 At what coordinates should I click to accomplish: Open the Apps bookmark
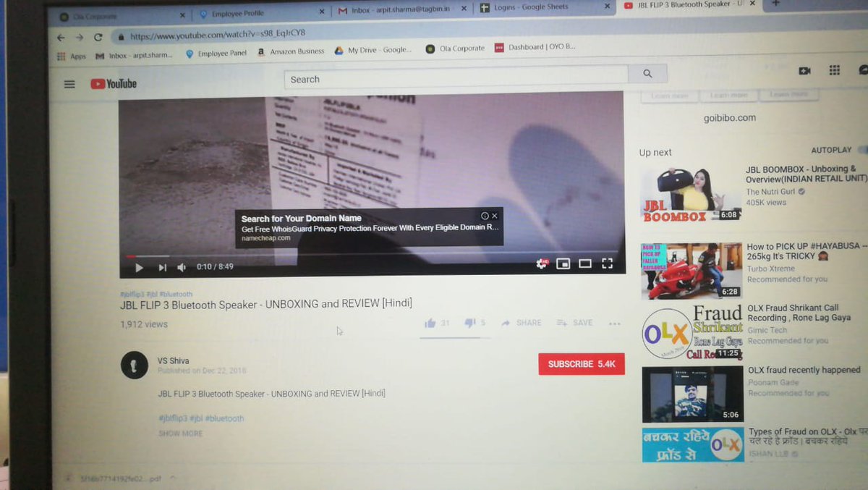71,56
